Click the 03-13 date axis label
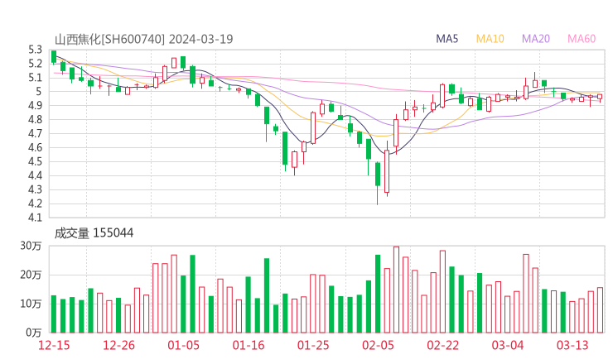The image size is (613, 364). pyautogui.click(x=572, y=345)
